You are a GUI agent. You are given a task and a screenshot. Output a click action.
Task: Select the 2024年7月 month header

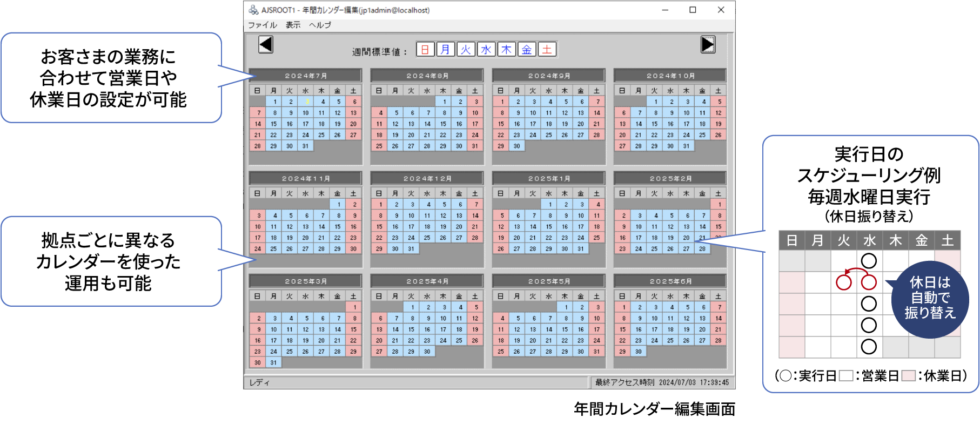click(306, 76)
